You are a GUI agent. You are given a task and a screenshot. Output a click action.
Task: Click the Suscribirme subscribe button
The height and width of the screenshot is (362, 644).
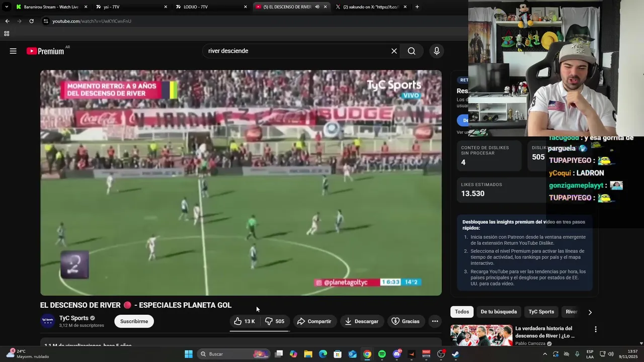click(134, 321)
